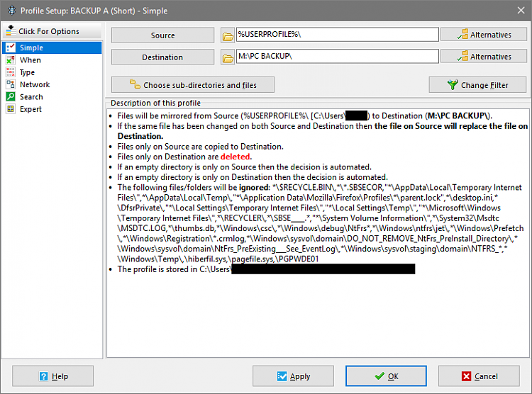Screen dimensions: 532x394
Task: Click the Simple checkmark icon
Action: [x=11, y=47]
